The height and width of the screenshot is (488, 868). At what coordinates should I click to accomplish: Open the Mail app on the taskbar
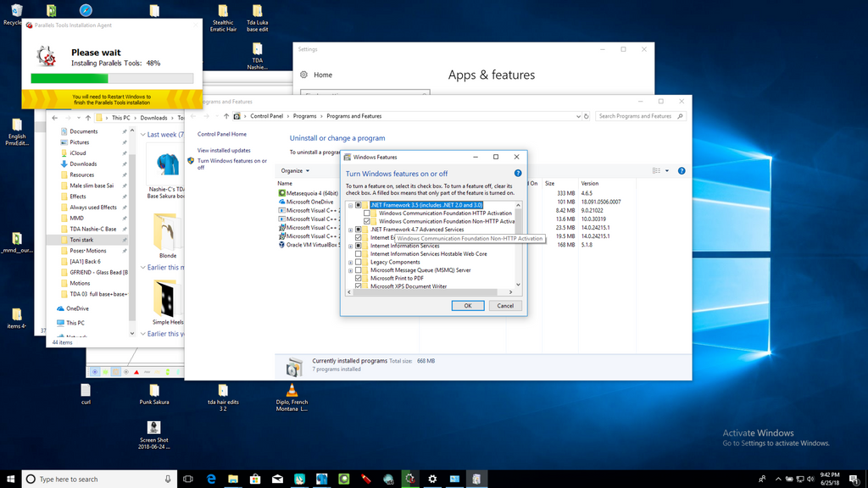coord(277,480)
